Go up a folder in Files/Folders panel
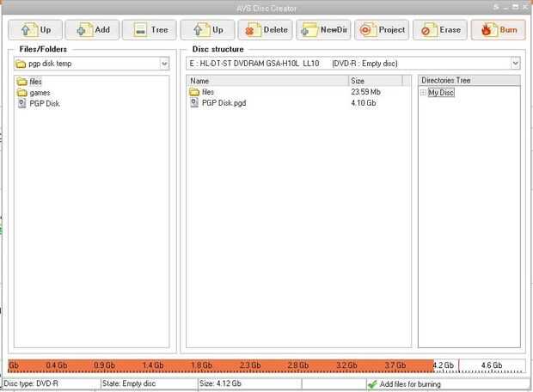Viewport: 533px width, 392px height. (35, 30)
